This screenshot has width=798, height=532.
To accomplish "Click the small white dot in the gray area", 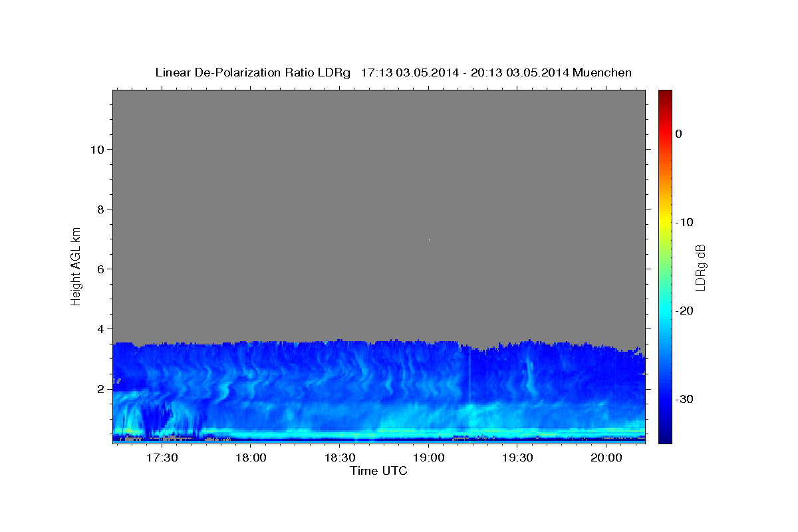I will coord(429,239).
